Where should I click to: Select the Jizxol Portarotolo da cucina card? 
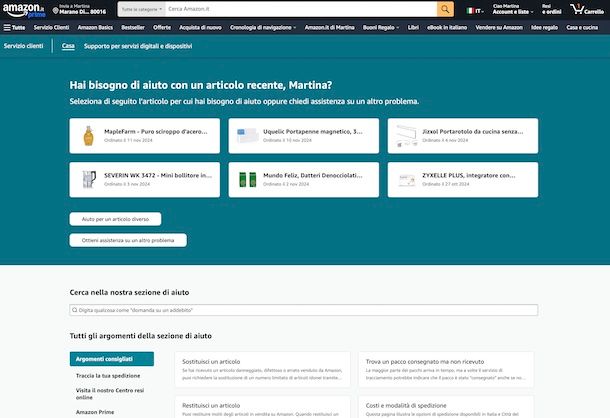(x=463, y=136)
